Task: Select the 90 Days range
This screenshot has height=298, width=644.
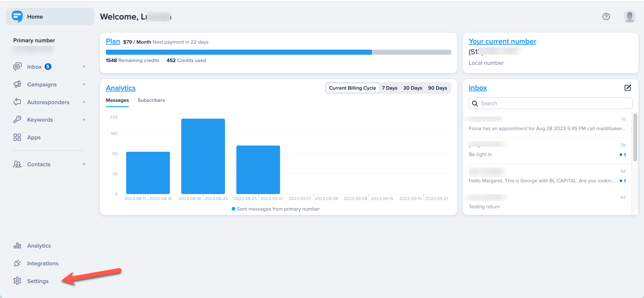Action: point(437,88)
